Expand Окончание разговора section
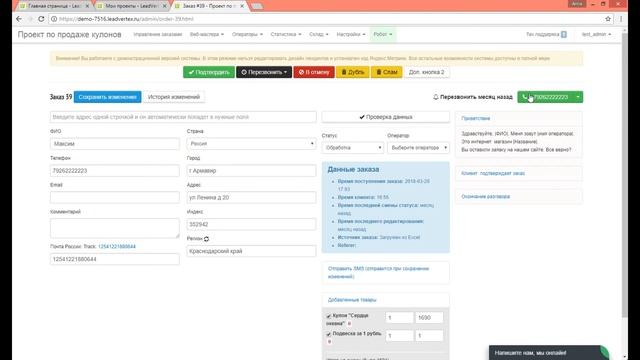640x360 pixels. [485, 197]
